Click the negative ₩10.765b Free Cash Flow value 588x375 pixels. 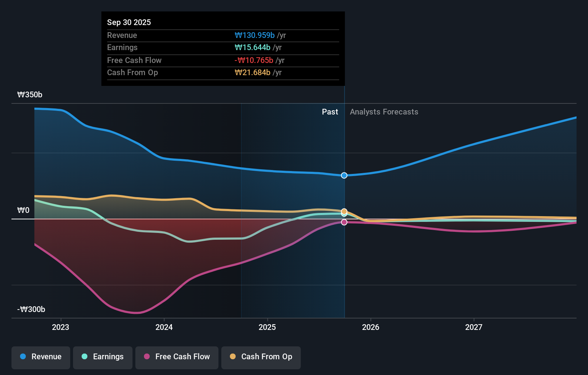tap(255, 60)
